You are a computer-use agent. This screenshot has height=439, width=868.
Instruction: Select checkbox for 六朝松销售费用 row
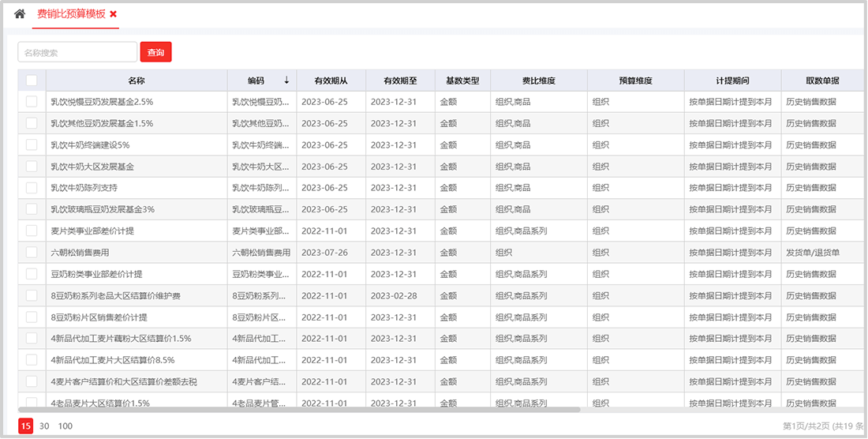coord(32,253)
